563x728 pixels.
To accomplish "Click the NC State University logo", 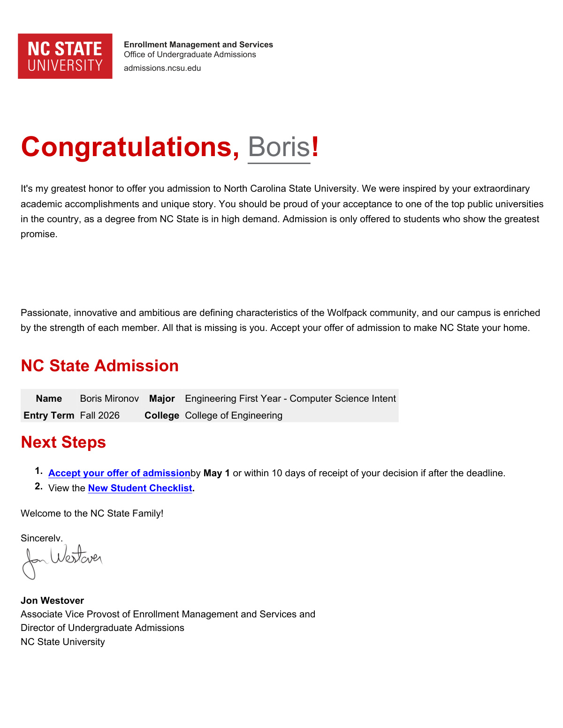I will (x=65, y=56).
